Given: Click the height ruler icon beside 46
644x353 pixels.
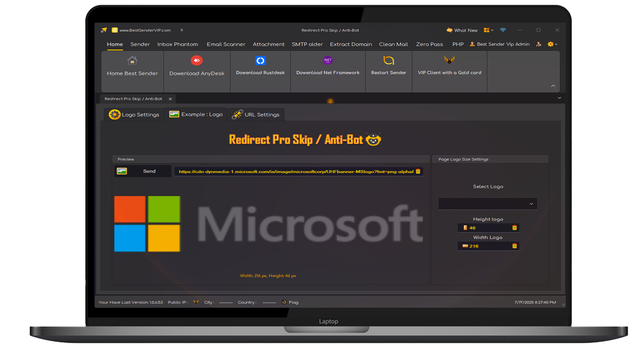Looking at the screenshot, I should 465,228.
